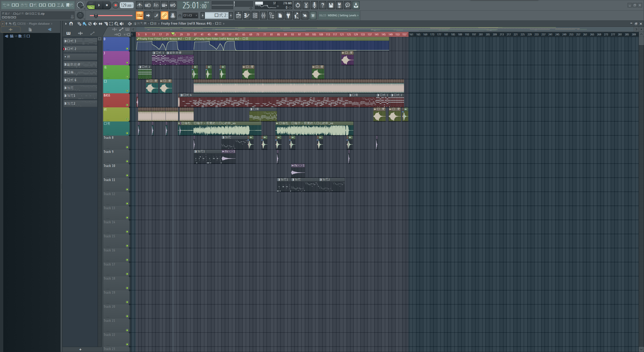The height and width of the screenshot is (352, 644).
Task: Click the record button in transport
Action: [115, 5]
